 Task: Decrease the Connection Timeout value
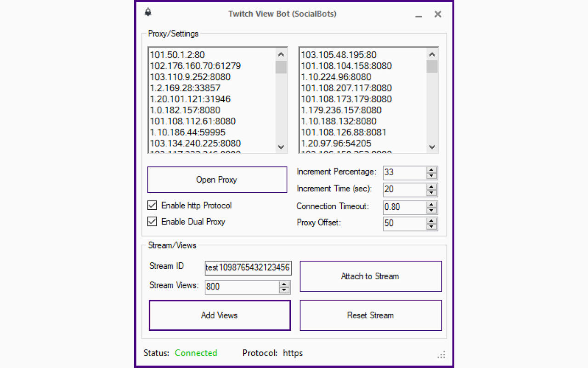click(x=431, y=211)
